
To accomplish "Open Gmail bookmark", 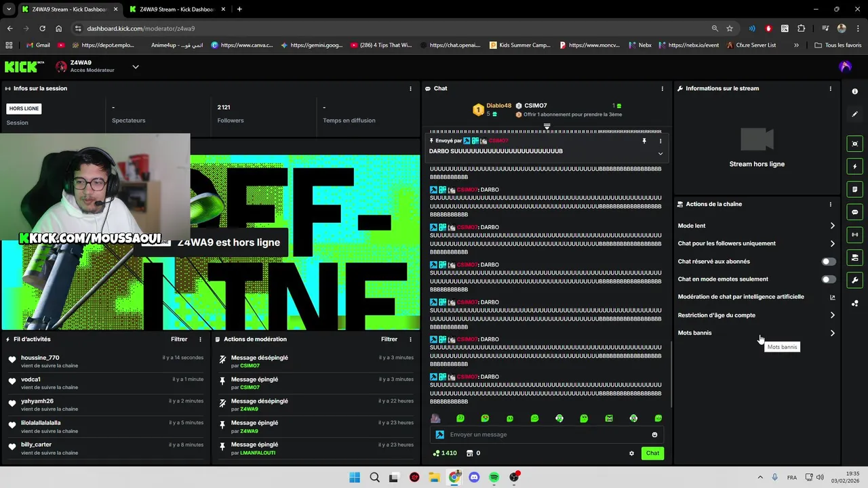I will coord(37,45).
